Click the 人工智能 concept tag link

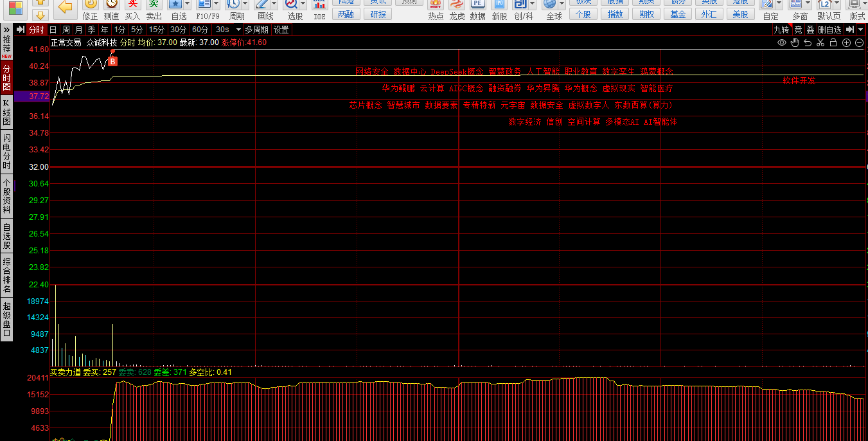click(544, 71)
